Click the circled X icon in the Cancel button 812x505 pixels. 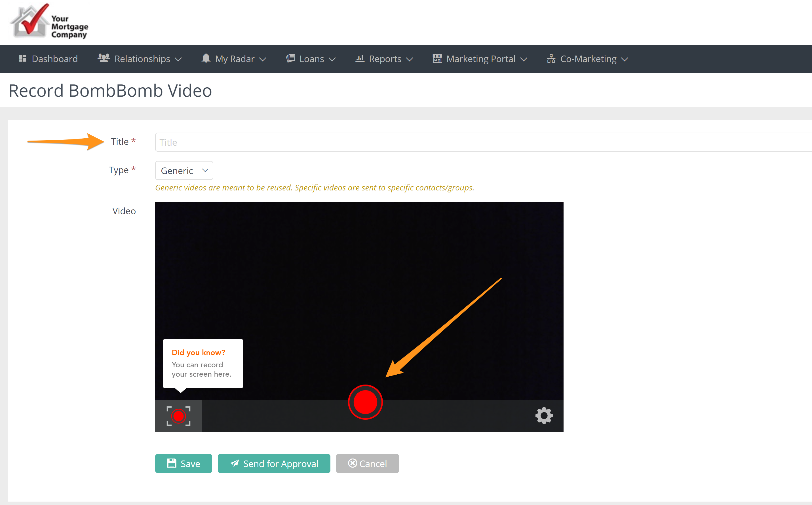(x=353, y=463)
